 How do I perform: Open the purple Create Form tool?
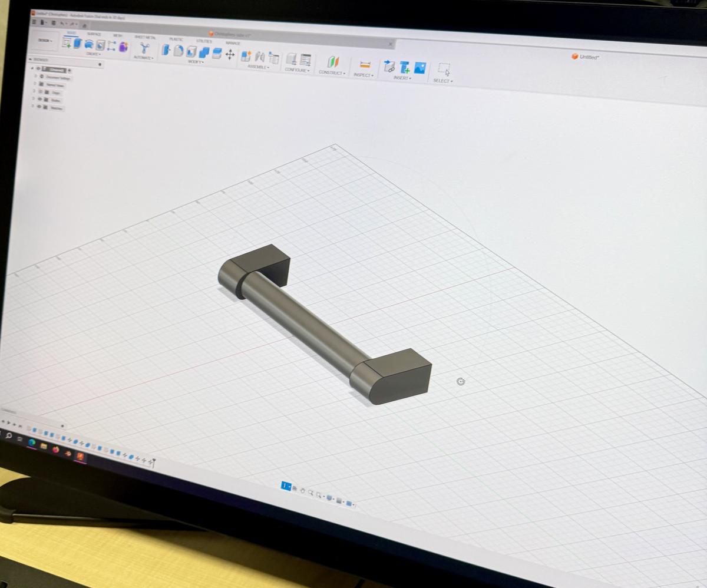click(x=123, y=47)
